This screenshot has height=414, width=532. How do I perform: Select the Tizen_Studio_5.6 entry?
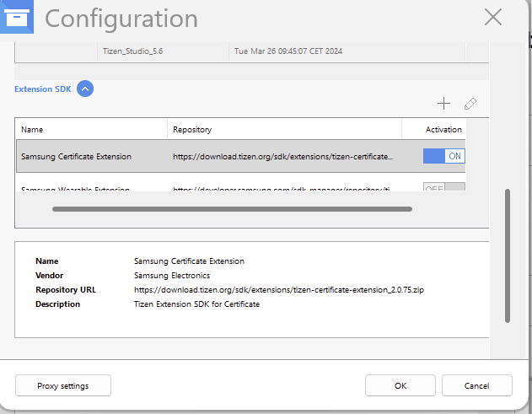click(132, 51)
